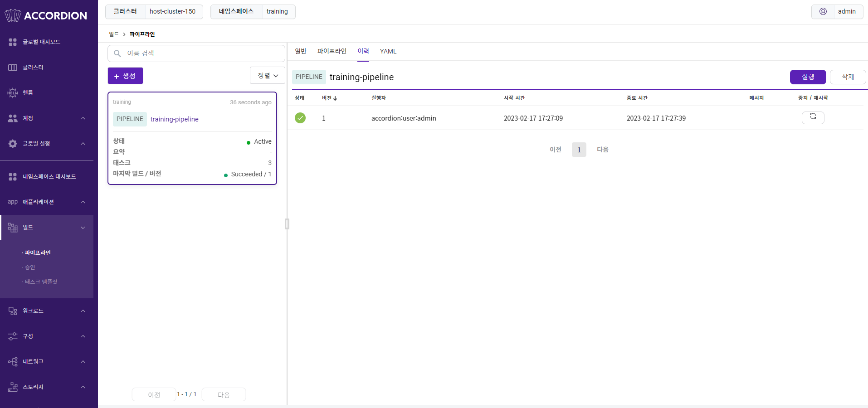Click the admin user profile icon
The image size is (868, 408).
click(x=823, y=12)
